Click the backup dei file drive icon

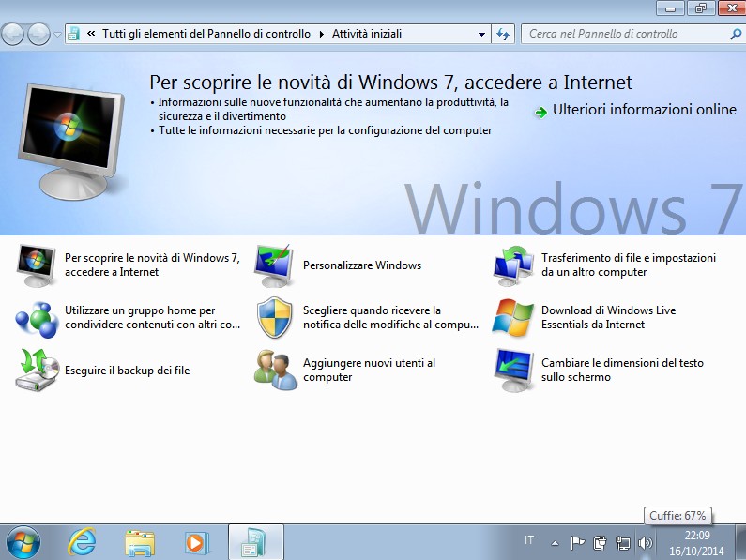38,370
